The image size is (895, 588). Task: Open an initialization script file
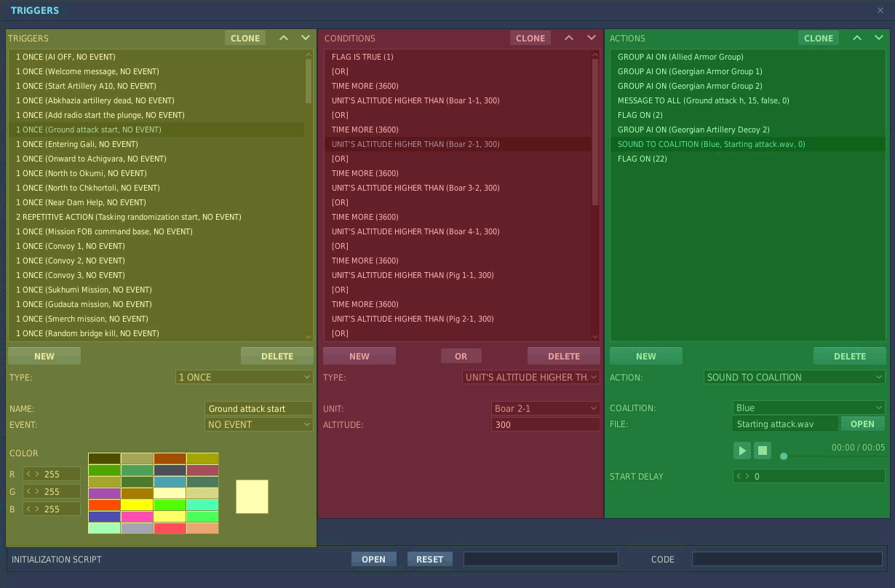373,559
